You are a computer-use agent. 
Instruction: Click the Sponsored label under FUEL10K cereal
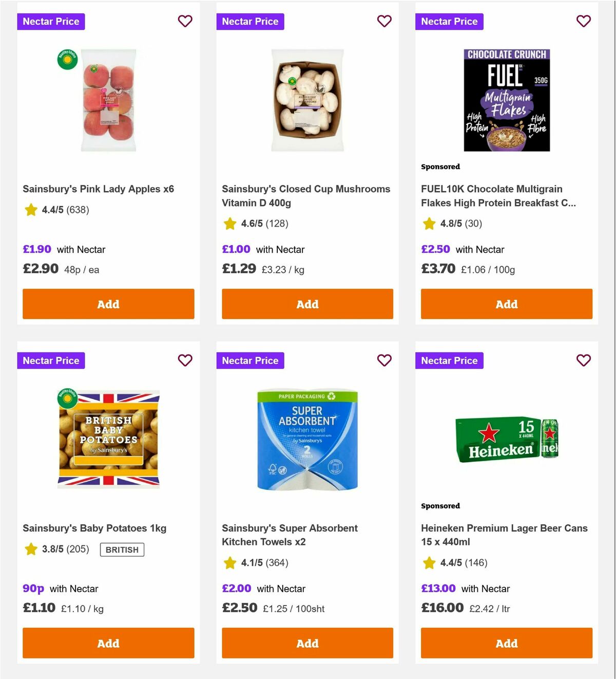pos(440,166)
